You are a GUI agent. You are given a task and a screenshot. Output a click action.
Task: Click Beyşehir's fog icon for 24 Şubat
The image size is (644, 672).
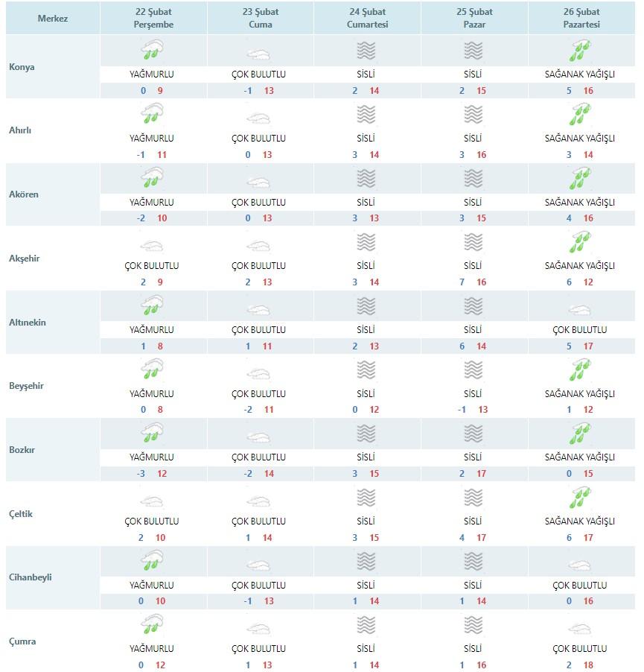366,370
